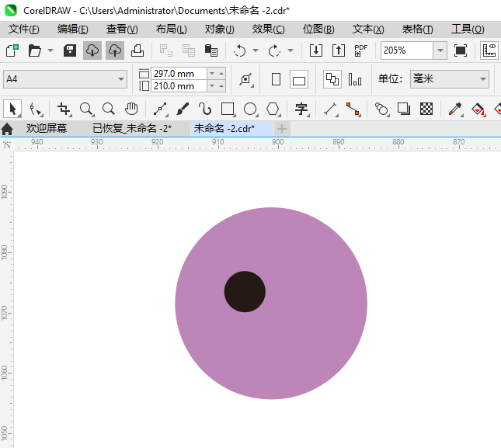
Task: Select the Ellipse tool
Action: click(x=250, y=109)
